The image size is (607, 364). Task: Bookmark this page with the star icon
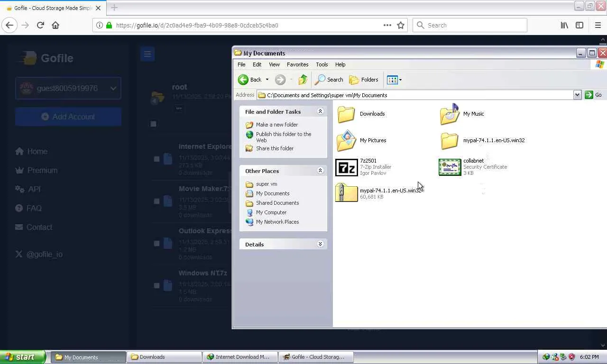pos(401,25)
